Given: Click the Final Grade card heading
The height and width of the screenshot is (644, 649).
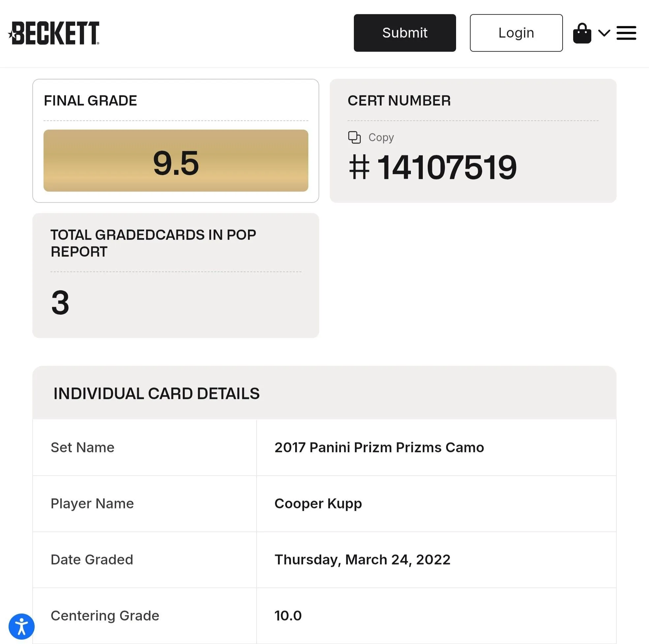Looking at the screenshot, I should pos(90,101).
